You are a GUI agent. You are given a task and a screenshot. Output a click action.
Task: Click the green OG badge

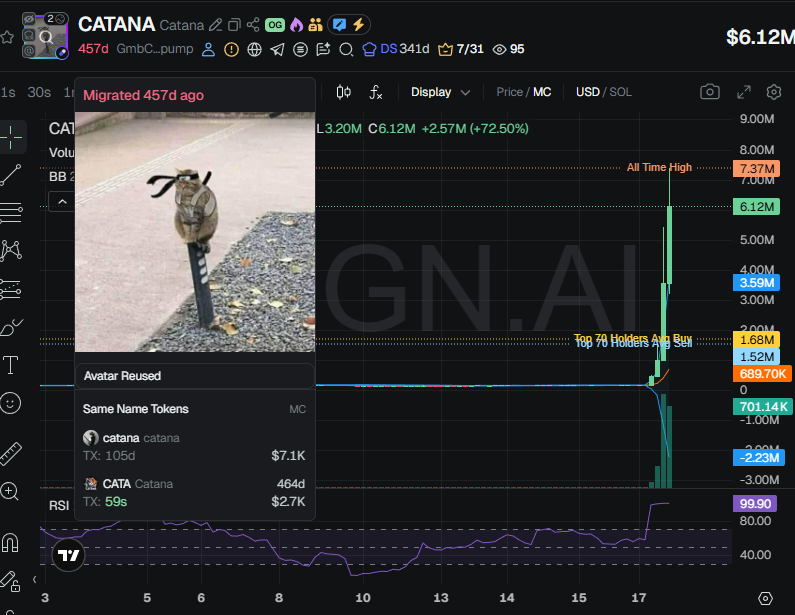pyautogui.click(x=275, y=25)
